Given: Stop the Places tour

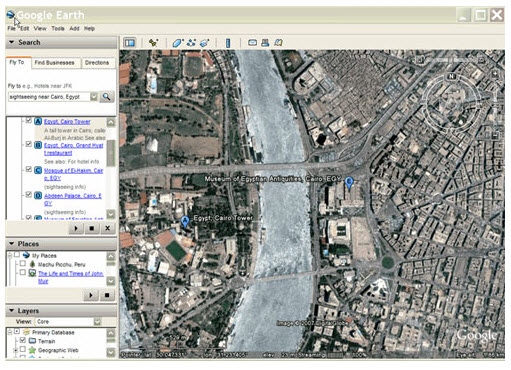Looking at the screenshot, I should tap(107, 295).
